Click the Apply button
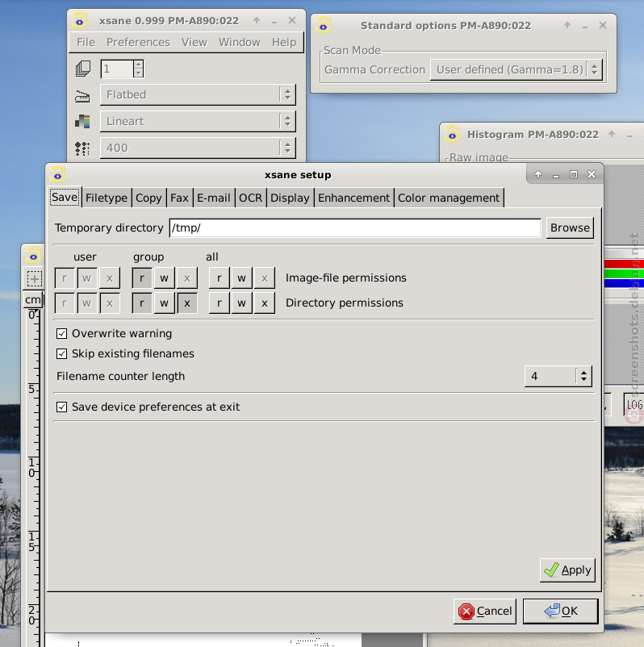644x647 pixels. click(x=567, y=570)
